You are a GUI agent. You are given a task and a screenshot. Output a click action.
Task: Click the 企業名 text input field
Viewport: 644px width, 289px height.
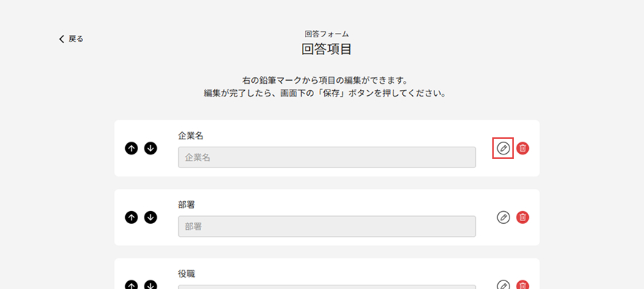[326, 157]
